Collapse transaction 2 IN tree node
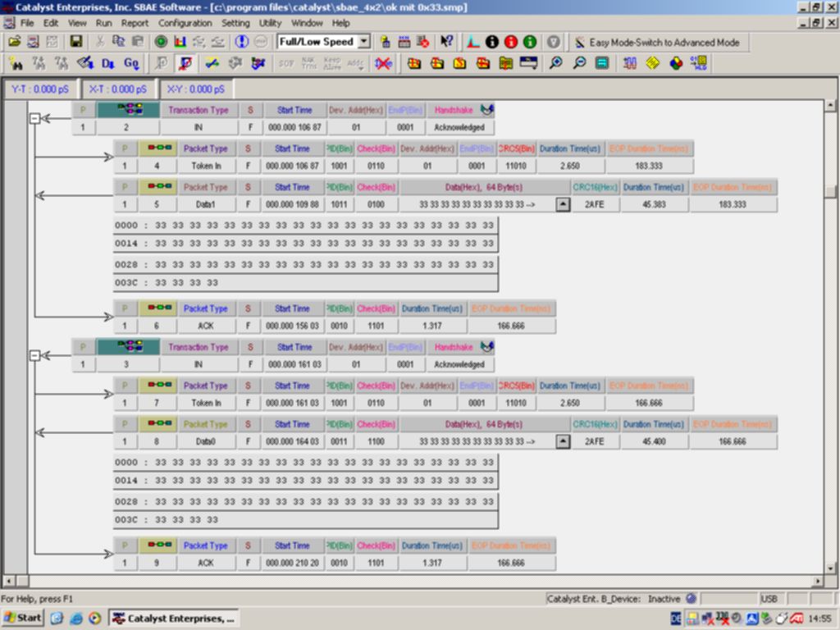The image size is (840, 630). point(34,118)
